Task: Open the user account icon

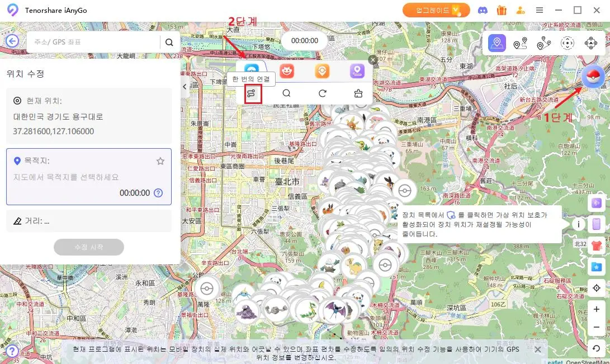Action: click(521, 10)
